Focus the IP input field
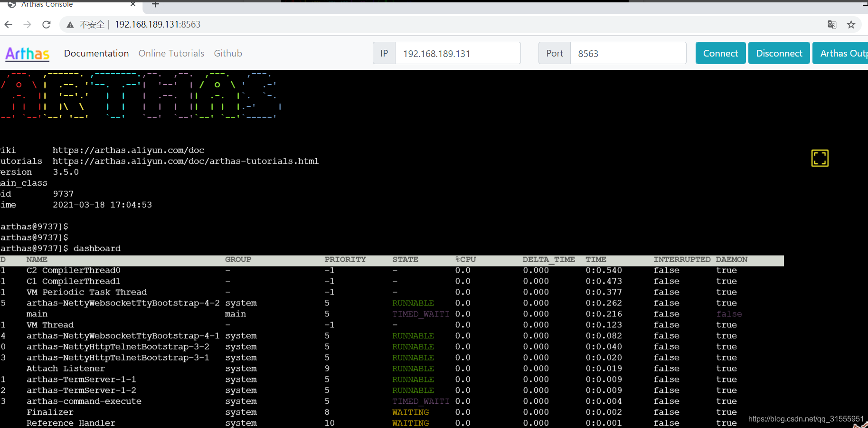This screenshot has width=868, height=428. click(x=458, y=53)
